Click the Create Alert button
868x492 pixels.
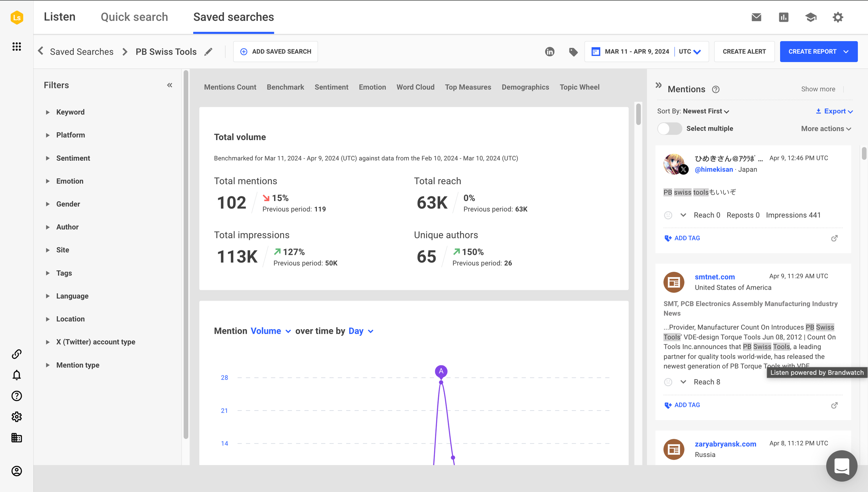click(x=744, y=52)
